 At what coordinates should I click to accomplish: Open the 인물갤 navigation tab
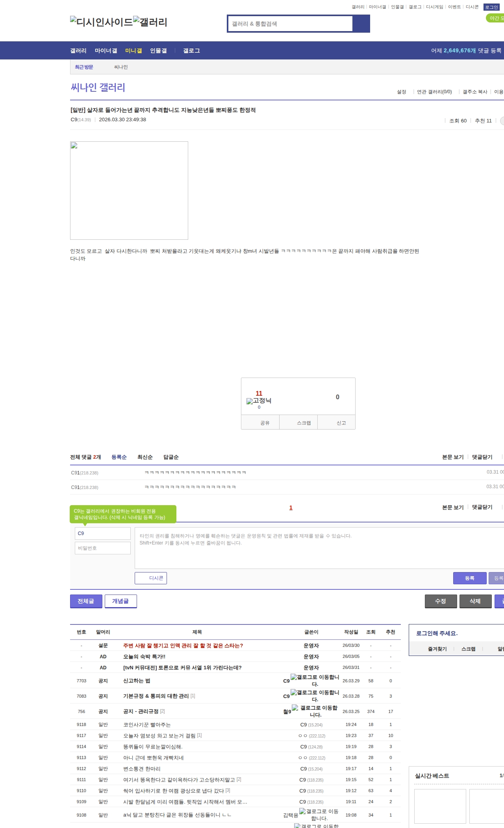(x=158, y=51)
